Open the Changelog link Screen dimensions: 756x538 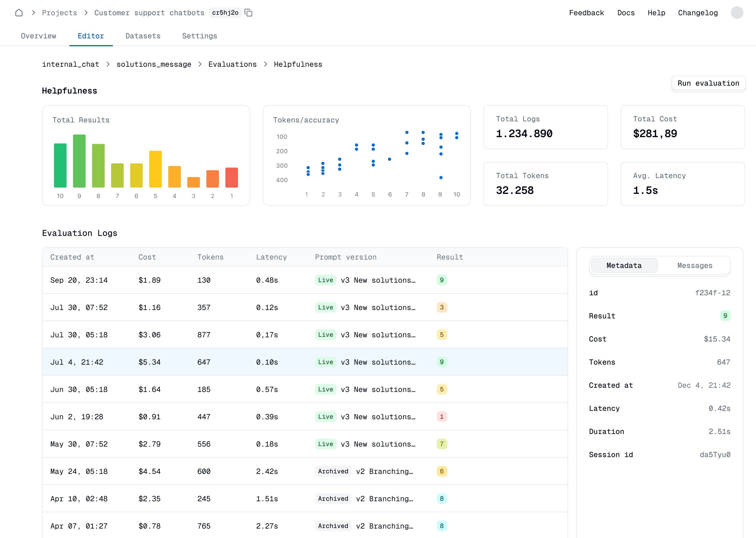tap(698, 13)
